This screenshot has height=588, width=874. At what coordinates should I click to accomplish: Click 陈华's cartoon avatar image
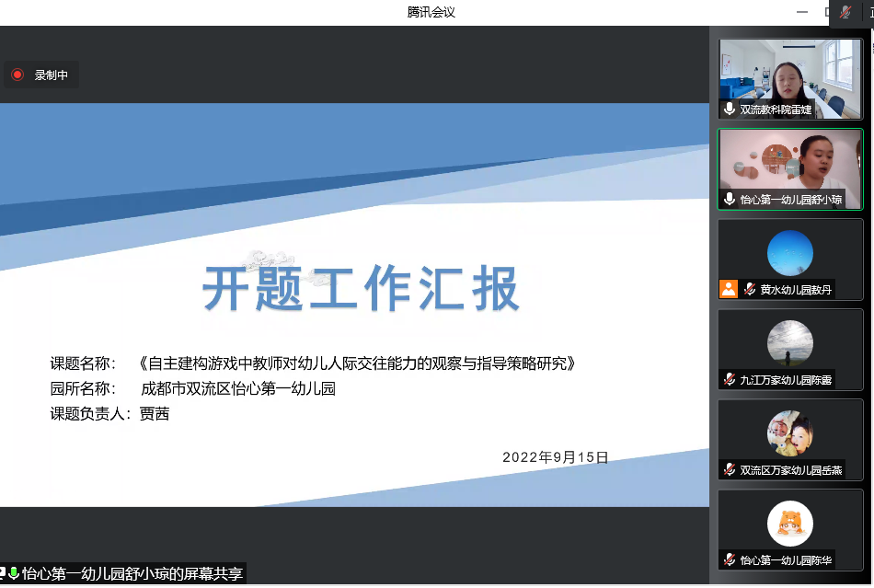pyautogui.click(x=789, y=523)
